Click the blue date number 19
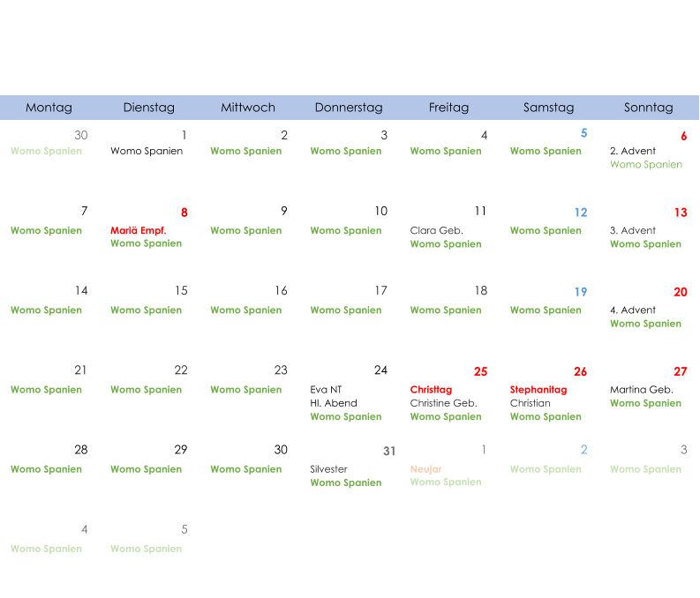The height and width of the screenshot is (598, 700). click(x=580, y=292)
